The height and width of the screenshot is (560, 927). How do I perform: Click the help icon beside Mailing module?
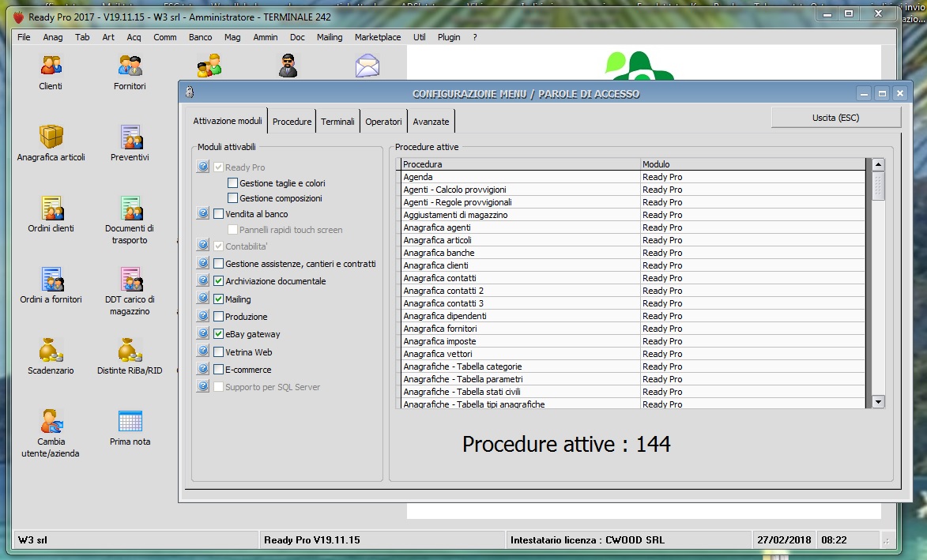tap(203, 299)
